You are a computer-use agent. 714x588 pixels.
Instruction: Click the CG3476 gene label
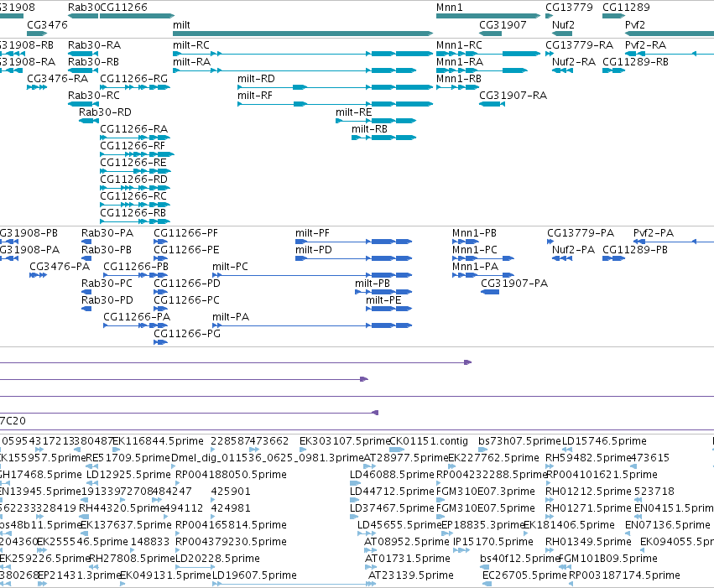47,24
